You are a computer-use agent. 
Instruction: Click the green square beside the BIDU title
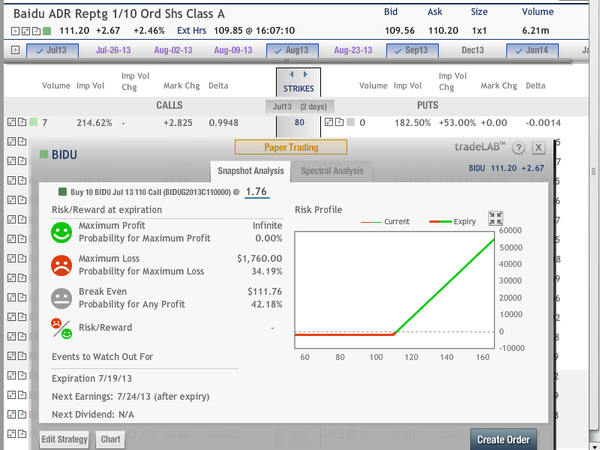pos(44,155)
